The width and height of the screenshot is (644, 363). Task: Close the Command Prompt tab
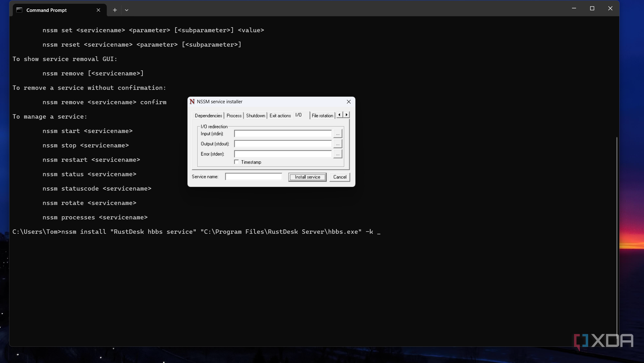tap(98, 10)
